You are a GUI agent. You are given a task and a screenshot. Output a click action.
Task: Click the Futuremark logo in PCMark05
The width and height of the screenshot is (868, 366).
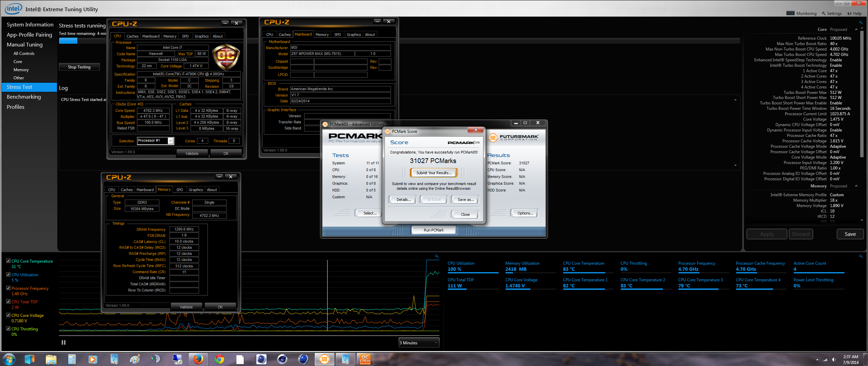513,137
